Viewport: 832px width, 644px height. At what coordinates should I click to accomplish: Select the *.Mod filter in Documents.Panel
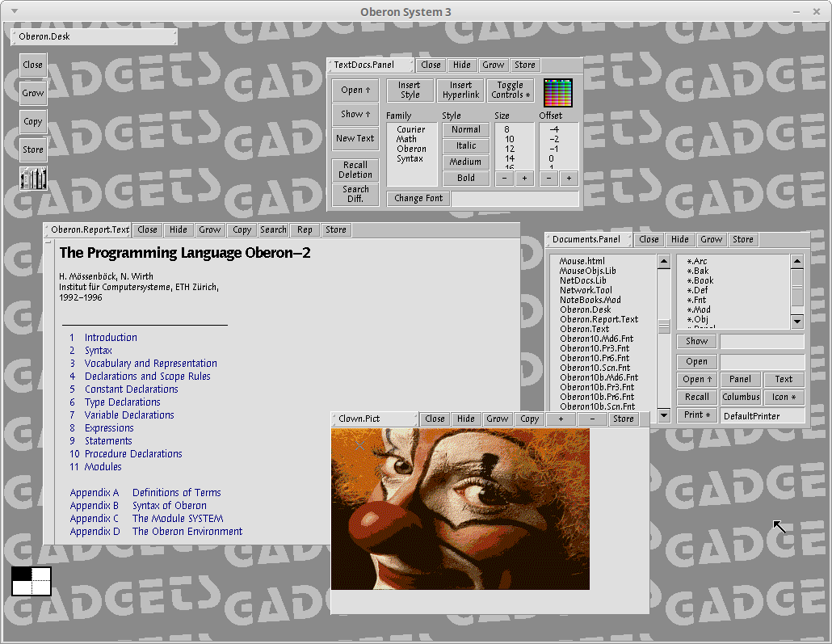point(699,310)
